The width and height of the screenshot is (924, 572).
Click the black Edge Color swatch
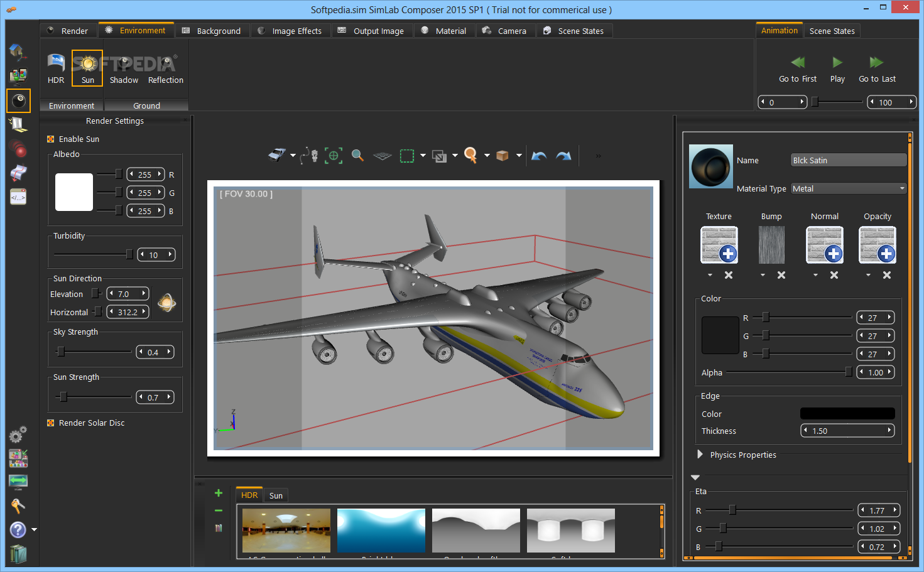(x=847, y=413)
